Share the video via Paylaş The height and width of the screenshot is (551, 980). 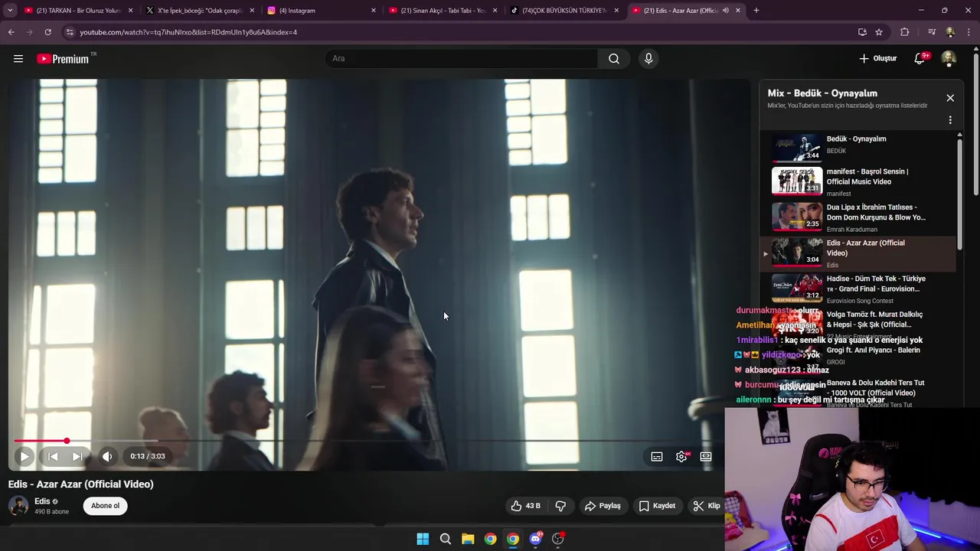pyautogui.click(x=603, y=506)
